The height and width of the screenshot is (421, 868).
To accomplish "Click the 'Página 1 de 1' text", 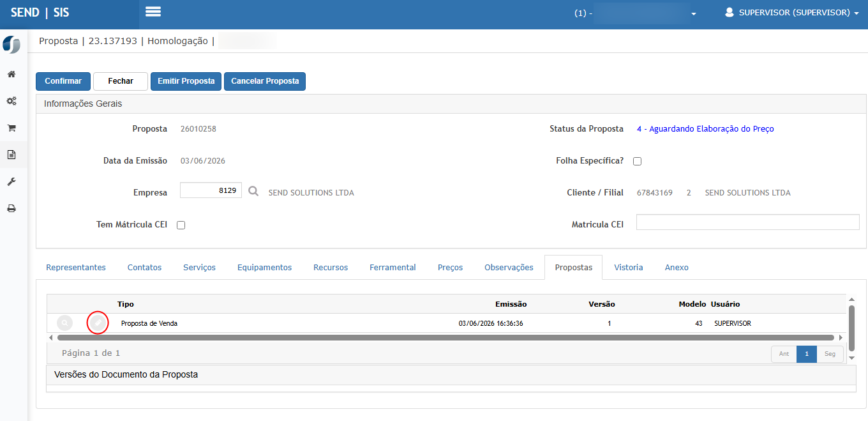I will pyautogui.click(x=91, y=353).
